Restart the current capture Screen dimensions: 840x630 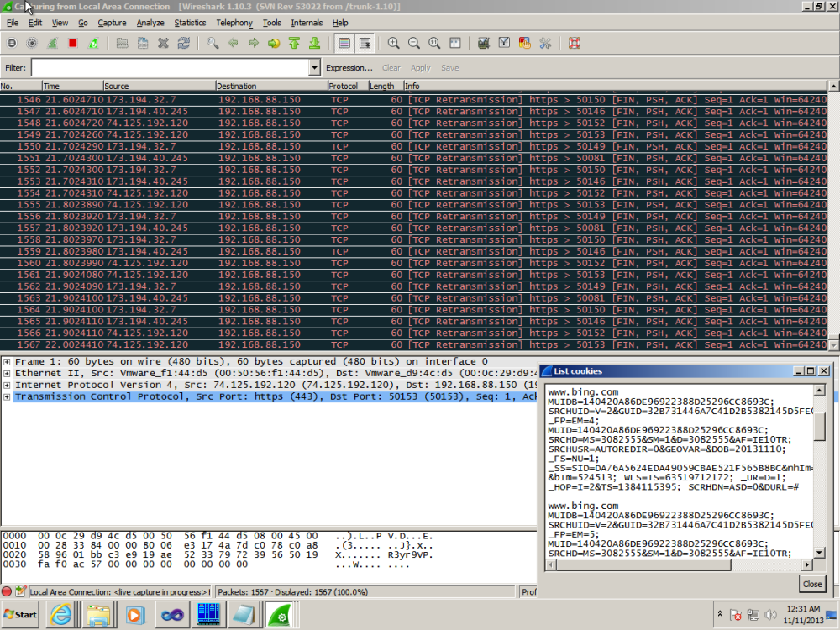pos(94,43)
